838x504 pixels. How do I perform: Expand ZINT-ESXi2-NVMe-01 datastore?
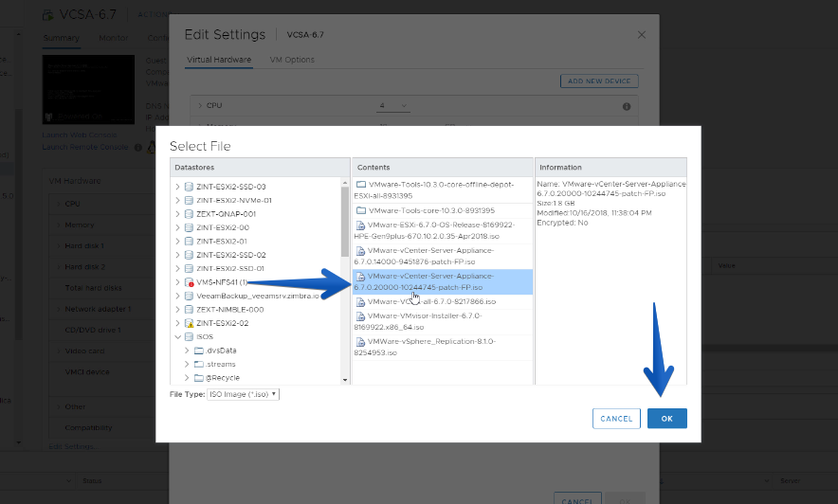tap(177, 200)
